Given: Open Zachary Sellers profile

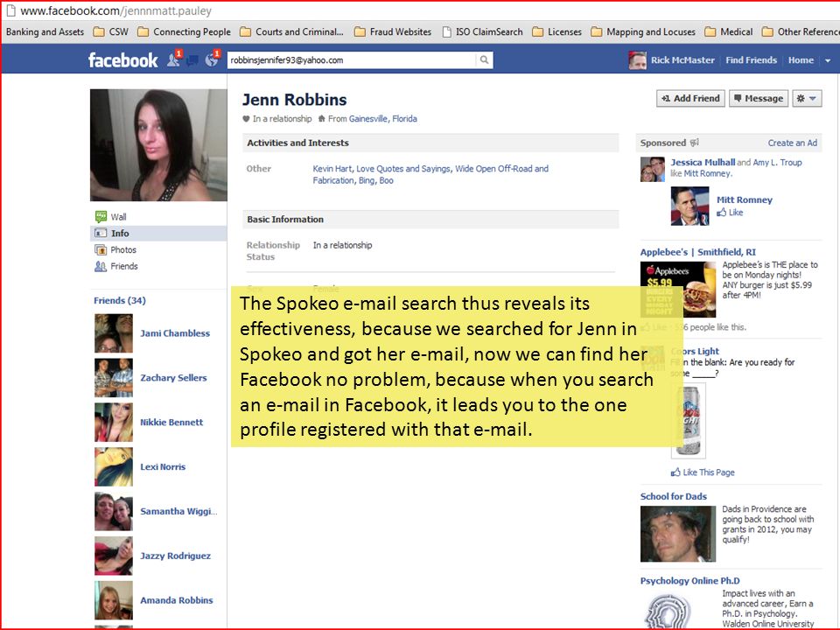Looking at the screenshot, I should tap(173, 378).
